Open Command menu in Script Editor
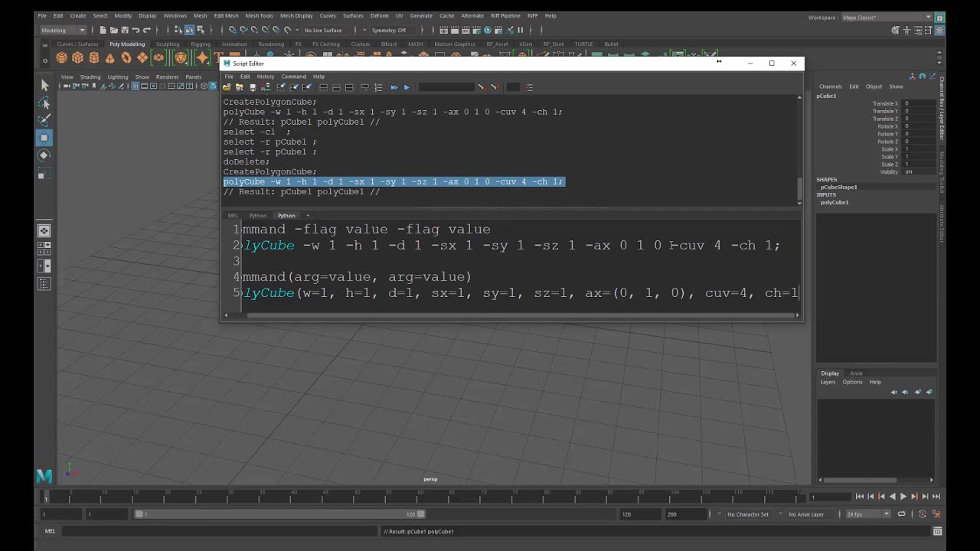This screenshot has width=980, height=551. pyautogui.click(x=293, y=77)
